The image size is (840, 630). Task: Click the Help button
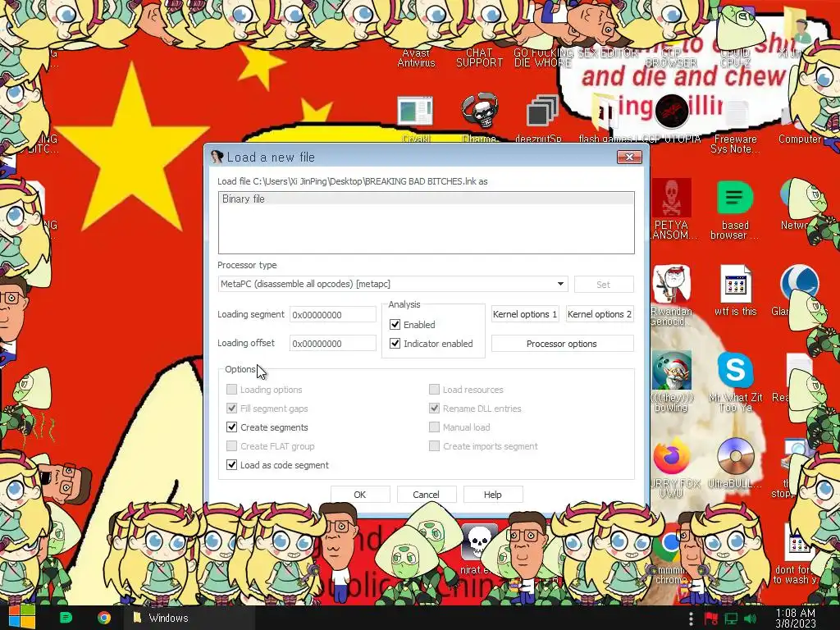[492, 495]
